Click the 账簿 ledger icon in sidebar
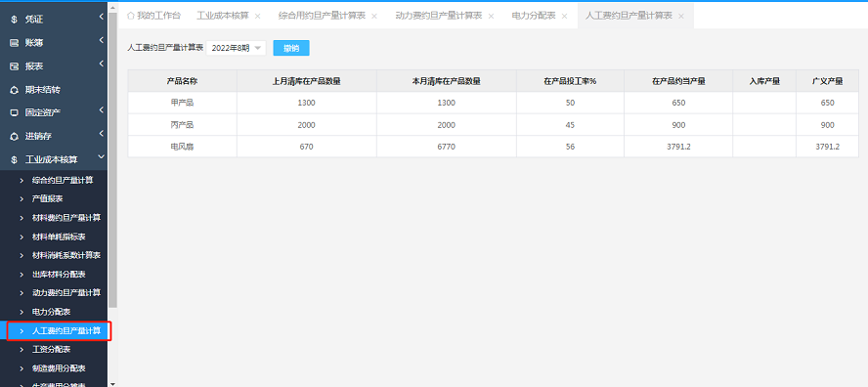The width and height of the screenshot is (868, 387). [x=15, y=43]
